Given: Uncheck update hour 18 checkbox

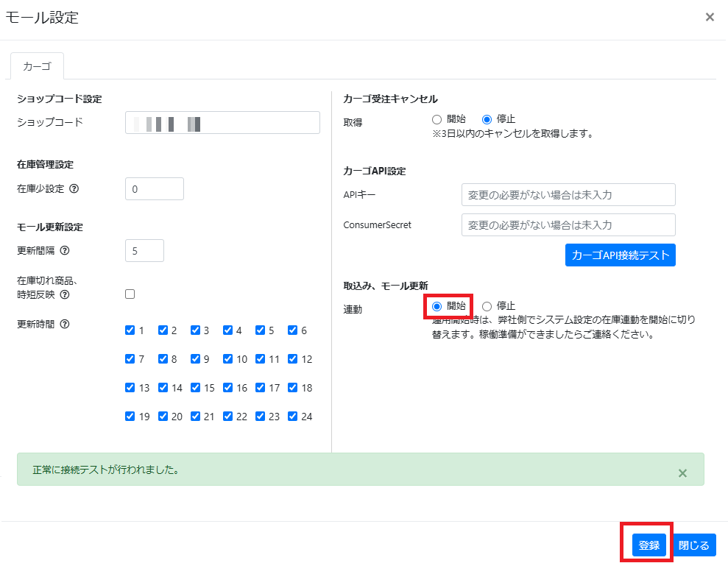Looking at the screenshot, I should tap(292, 388).
